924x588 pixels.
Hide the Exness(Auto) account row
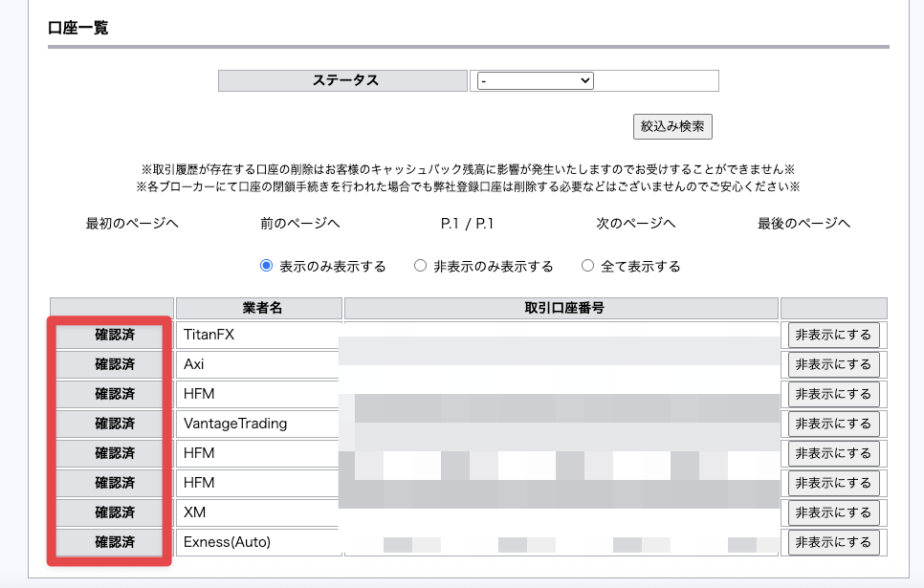[833, 542]
